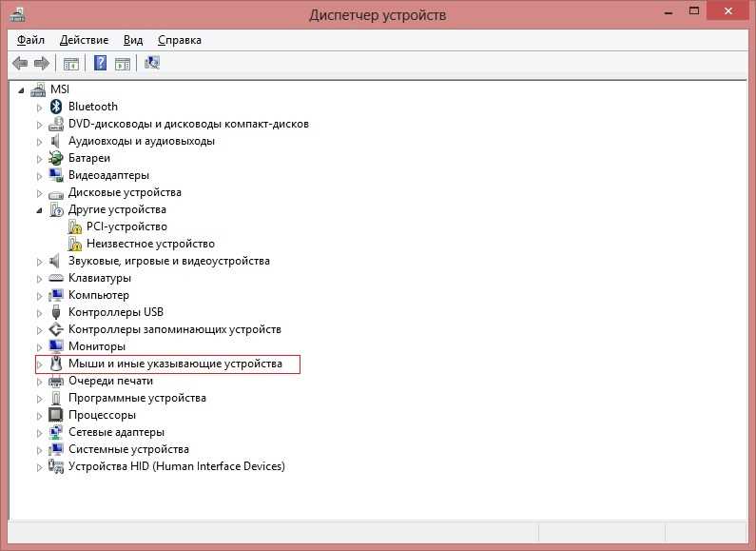Select the Очереди печати label
Image resolution: width=756 pixels, height=551 pixels.
[110, 381]
